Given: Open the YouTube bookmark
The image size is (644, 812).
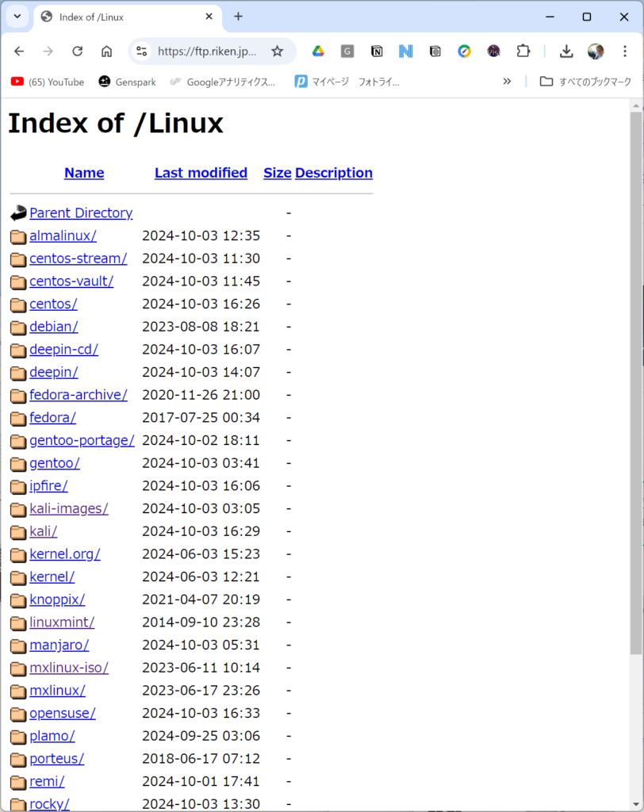Looking at the screenshot, I should coord(48,81).
